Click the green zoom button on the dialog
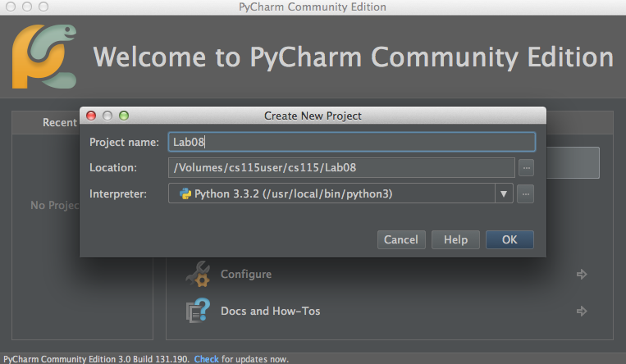626x364 pixels. (x=124, y=116)
